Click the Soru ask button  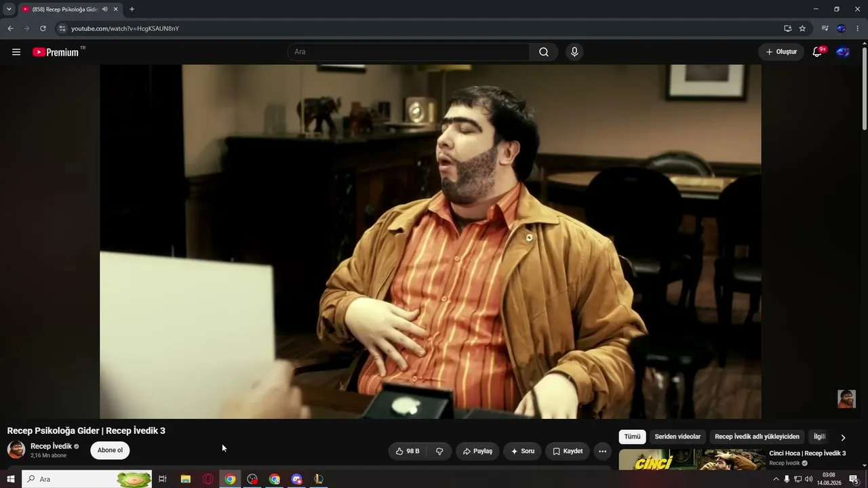pyautogui.click(x=522, y=451)
